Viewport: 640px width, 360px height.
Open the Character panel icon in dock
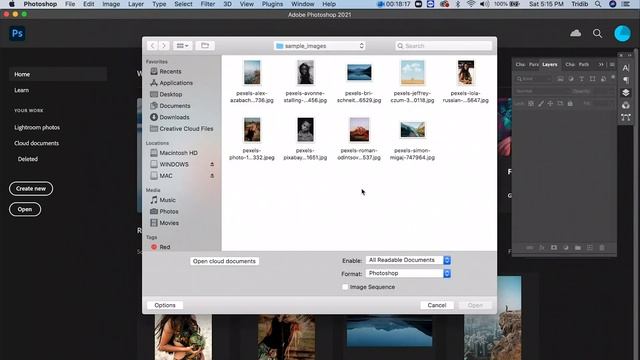(x=626, y=68)
